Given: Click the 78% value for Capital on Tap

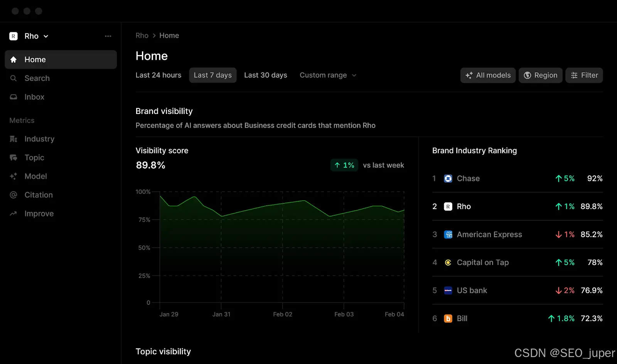Looking at the screenshot, I should [x=595, y=263].
